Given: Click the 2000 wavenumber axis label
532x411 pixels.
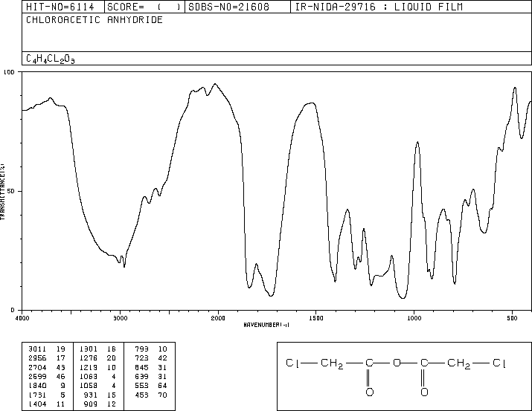Looking at the screenshot, I should (x=218, y=318).
